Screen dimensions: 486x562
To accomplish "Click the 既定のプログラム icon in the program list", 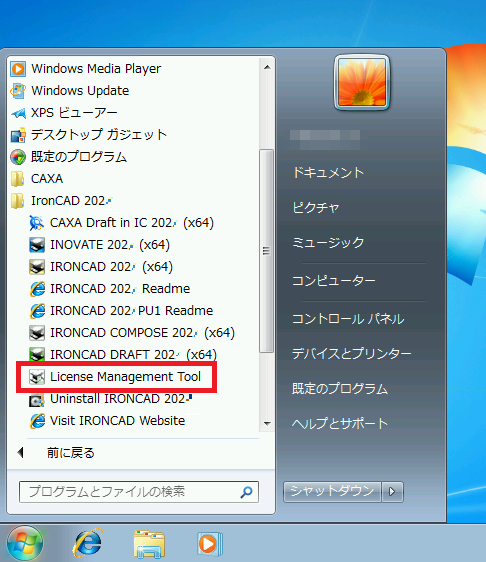I will click(x=18, y=157).
